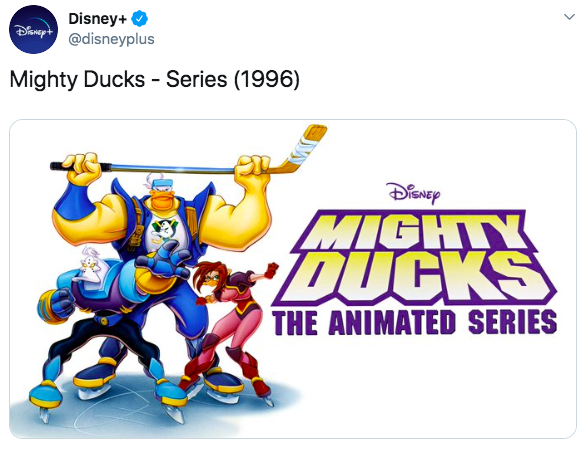Click the purple Disney logo above the title
Viewport: 587px width, 455px height.
[x=415, y=193]
